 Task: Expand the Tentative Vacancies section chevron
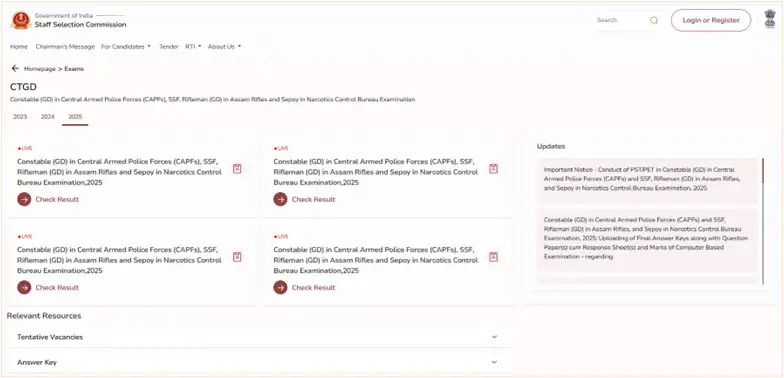click(x=494, y=337)
